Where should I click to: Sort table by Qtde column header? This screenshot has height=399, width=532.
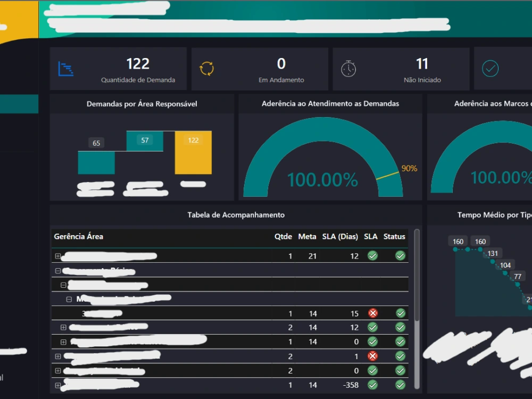pyautogui.click(x=283, y=237)
